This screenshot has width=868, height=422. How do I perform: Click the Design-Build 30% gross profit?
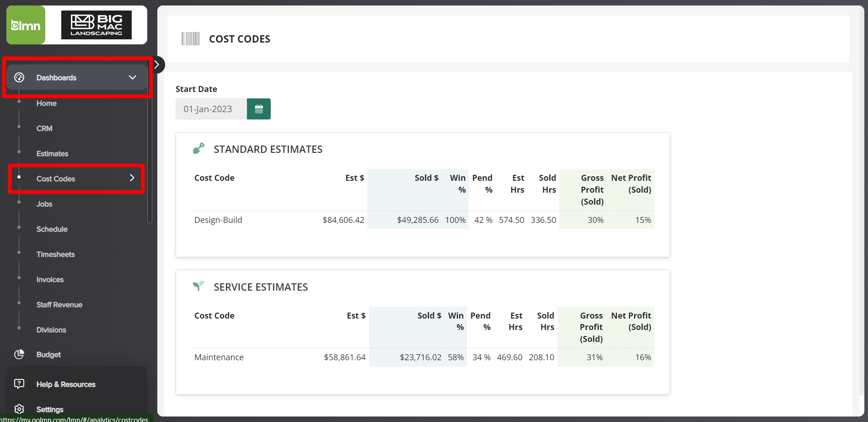pyautogui.click(x=595, y=220)
